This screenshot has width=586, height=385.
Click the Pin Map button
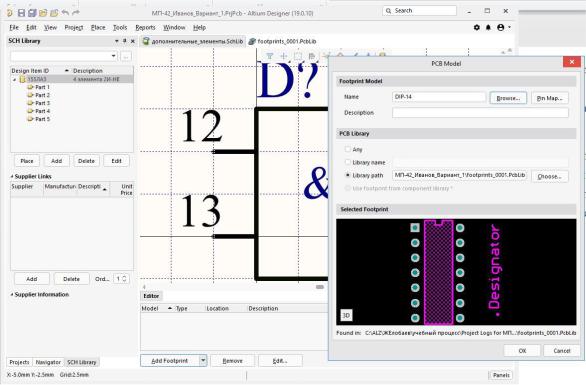549,98
